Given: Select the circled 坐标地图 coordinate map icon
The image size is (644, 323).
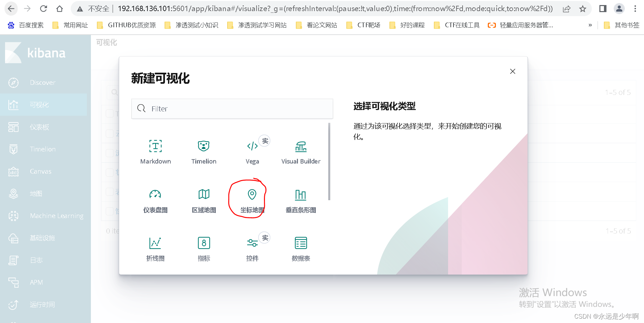Looking at the screenshot, I should click(252, 199).
